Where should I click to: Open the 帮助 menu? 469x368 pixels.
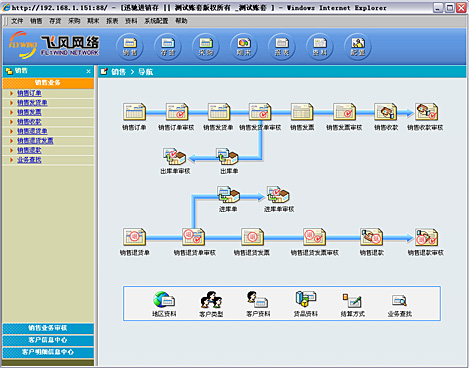(x=181, y=21)
